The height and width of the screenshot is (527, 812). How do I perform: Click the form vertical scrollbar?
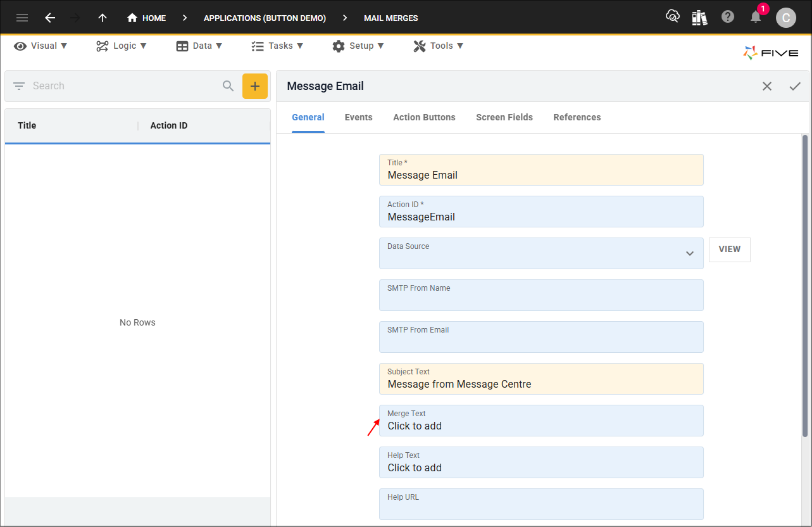[x=805, y=285]
